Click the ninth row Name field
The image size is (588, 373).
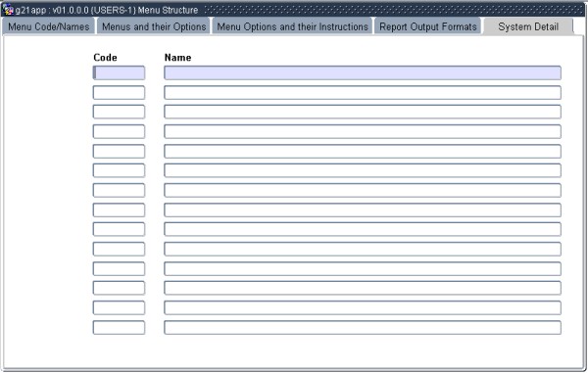363,229
